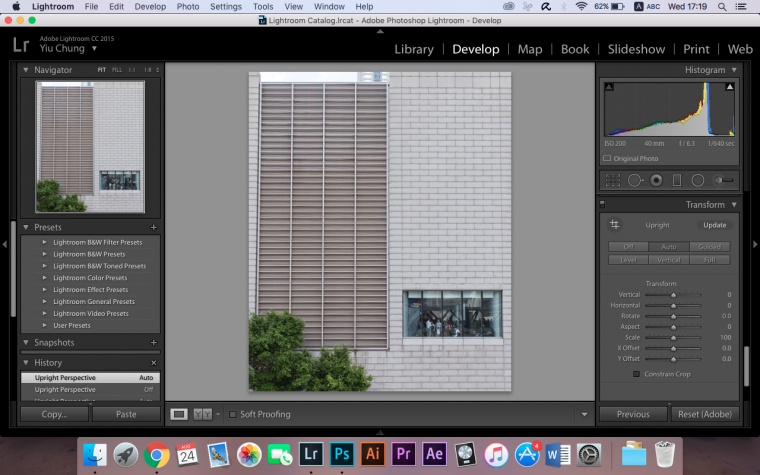Screen dimensions: 760x475
Task: Click the Previous button
Action: tap(633, 414)
